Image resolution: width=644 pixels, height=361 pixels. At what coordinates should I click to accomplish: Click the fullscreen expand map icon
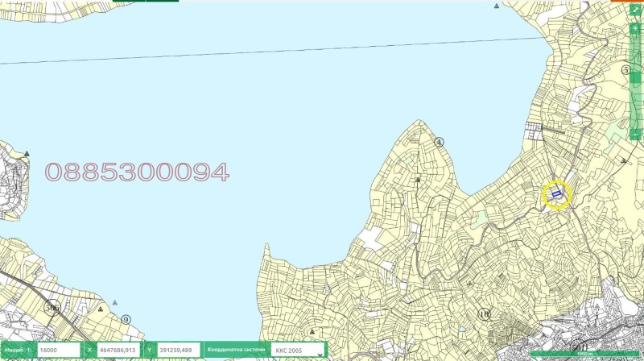(635, 8)
